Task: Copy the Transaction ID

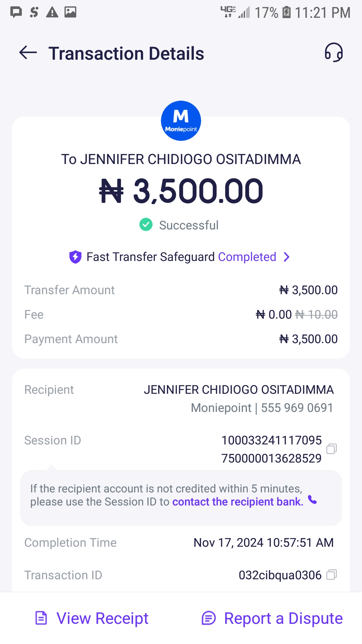Action: [331, 575]
